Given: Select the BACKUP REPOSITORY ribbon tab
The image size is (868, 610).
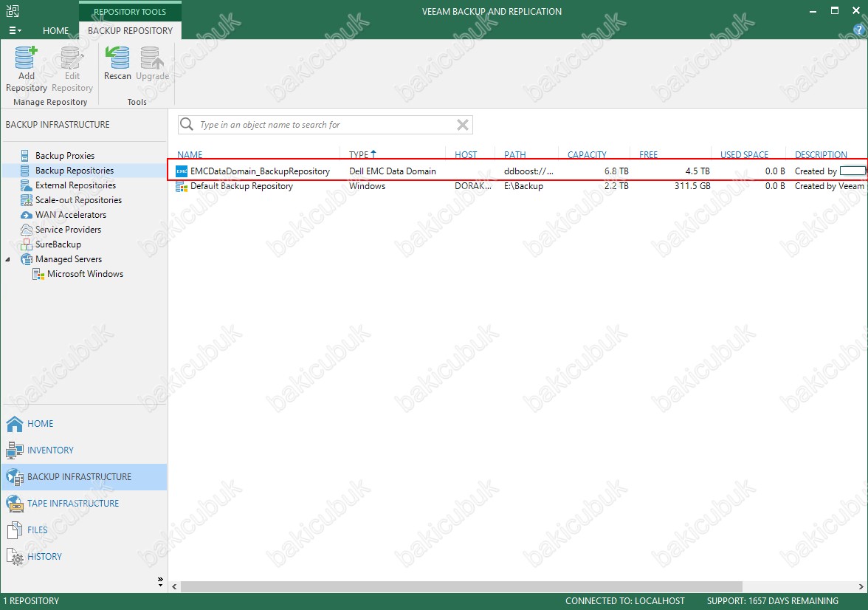Looking at the screenshot, I should (130, 30).
